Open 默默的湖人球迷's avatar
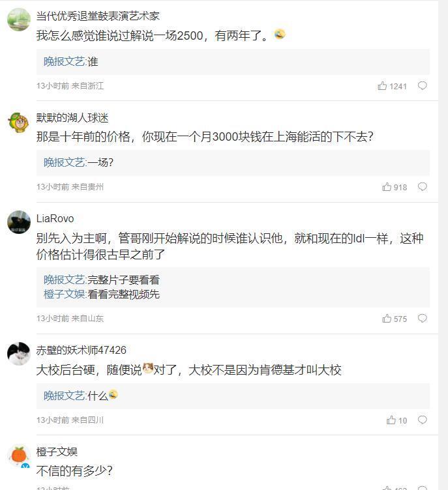 click(x=19, y=122)
